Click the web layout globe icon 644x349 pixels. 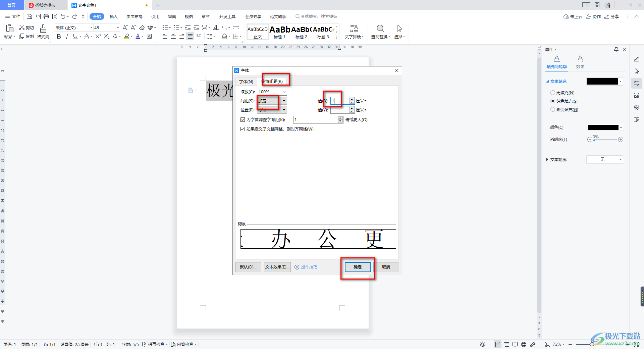tap(524, 344)
